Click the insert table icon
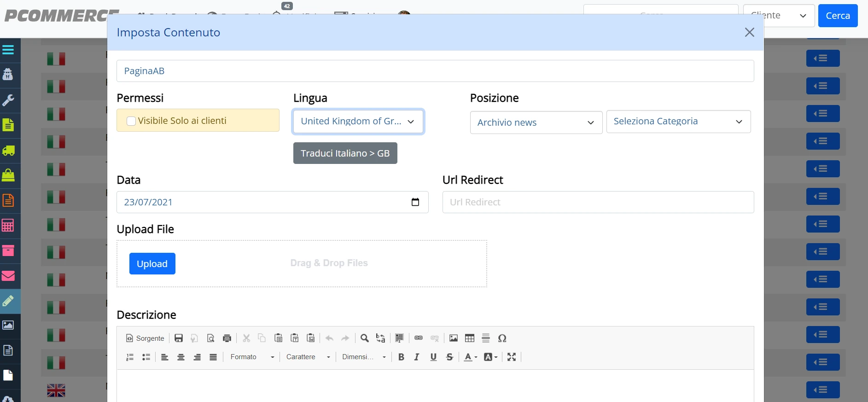 [470, 338]
